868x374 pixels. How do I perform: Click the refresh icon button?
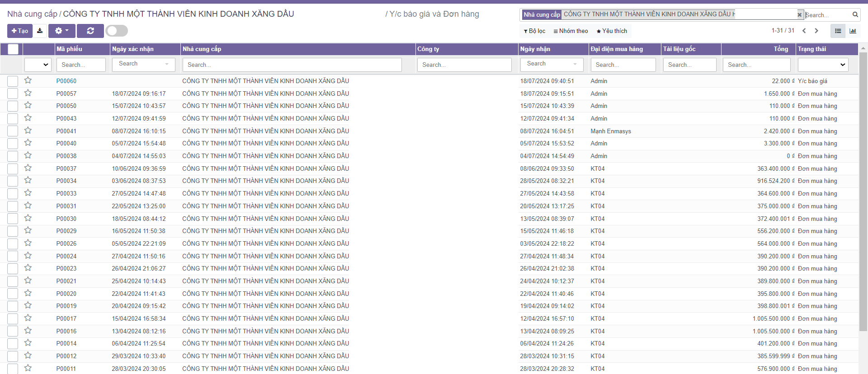(90, 31)
